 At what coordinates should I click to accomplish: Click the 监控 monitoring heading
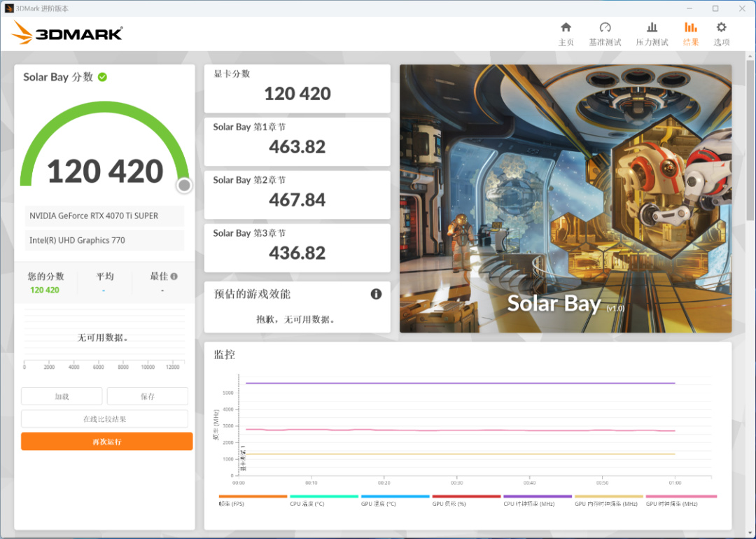[224, 355]
